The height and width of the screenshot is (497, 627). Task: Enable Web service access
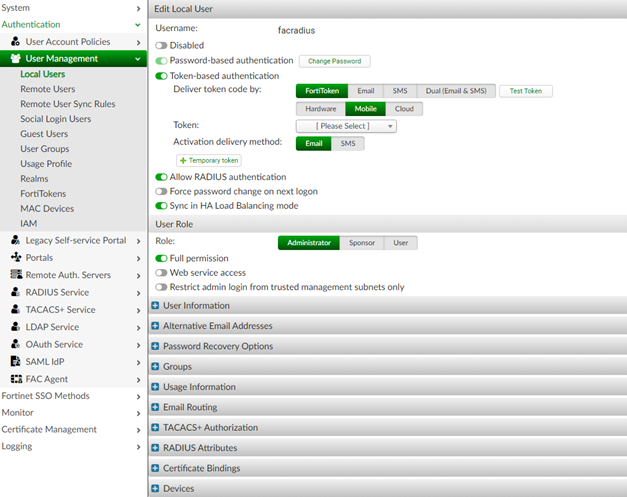(x=161, y=273)
